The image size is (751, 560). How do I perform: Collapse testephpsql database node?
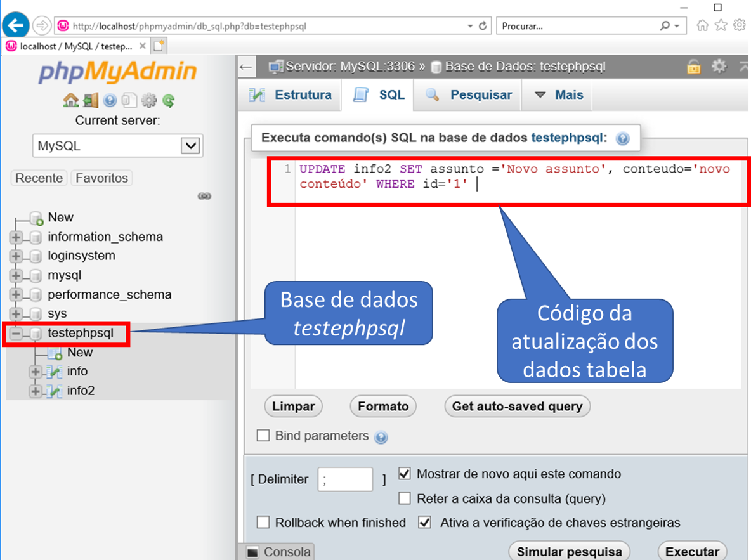coord(16,334)
